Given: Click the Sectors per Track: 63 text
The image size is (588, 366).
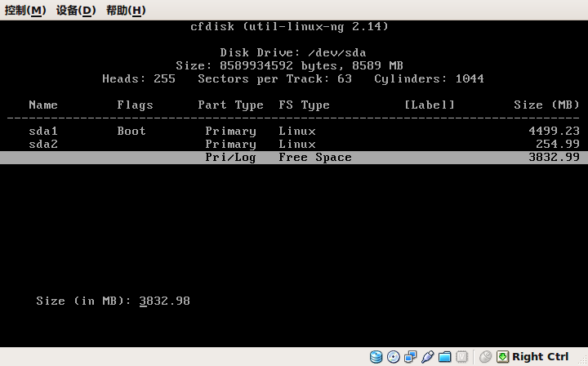Looking at the screenshot, I should (275, 78).
